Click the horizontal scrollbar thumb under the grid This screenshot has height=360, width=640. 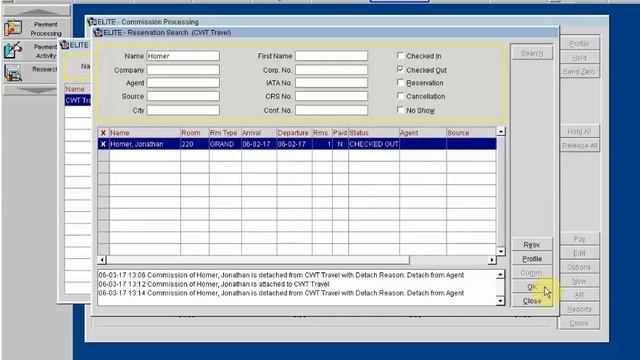[258, 260]
